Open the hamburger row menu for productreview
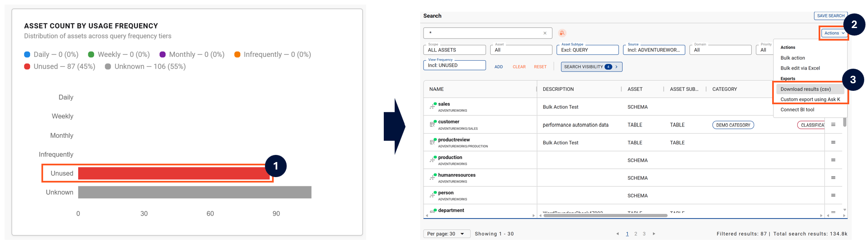This screenshot has height=247, width=868. pos(833,142)
